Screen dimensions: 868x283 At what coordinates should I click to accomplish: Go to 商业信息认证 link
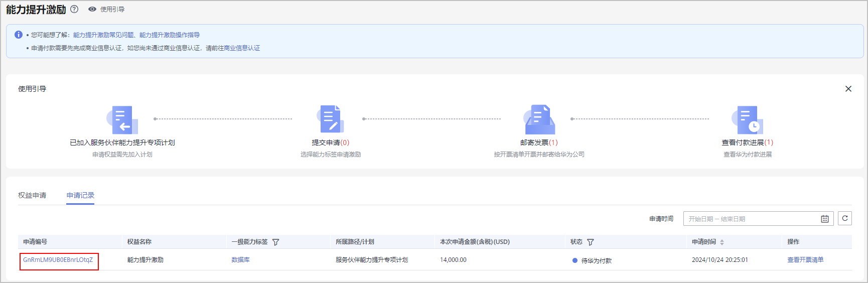tap(242, 48)
